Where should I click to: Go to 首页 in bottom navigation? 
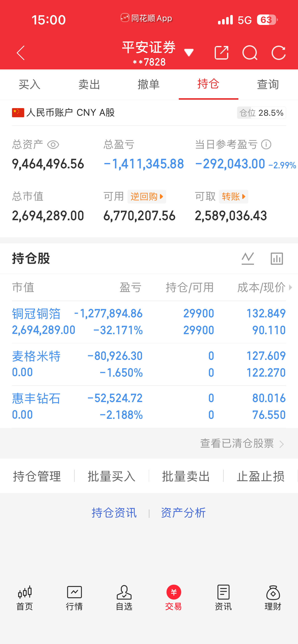point(25,598)
